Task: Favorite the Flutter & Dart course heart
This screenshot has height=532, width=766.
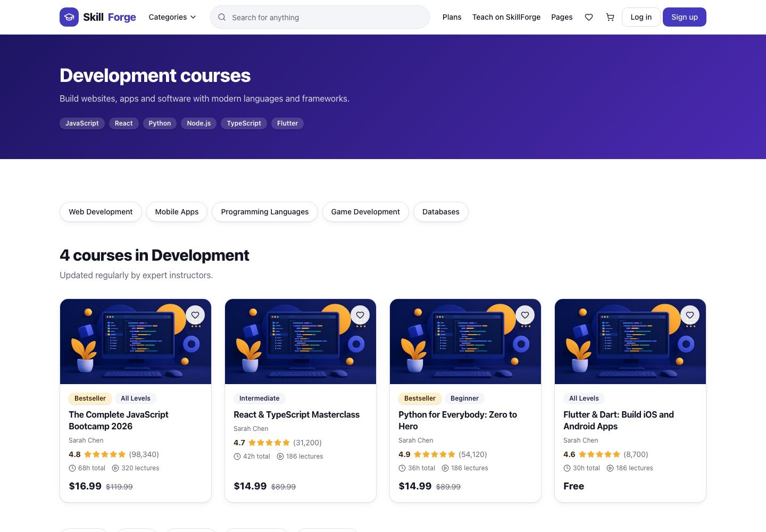Action: pos(690,315)
